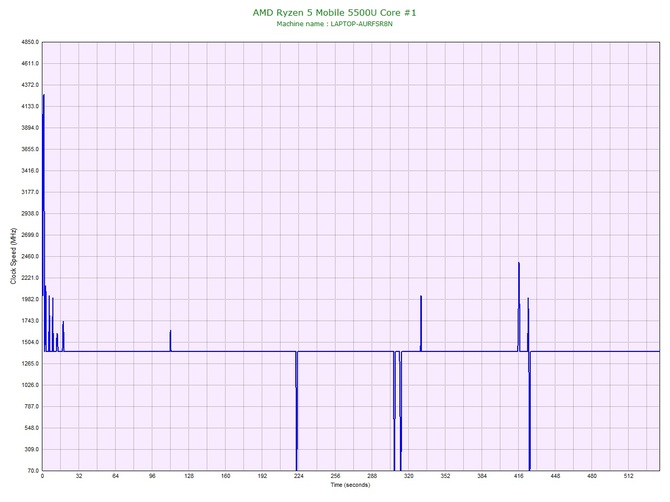Click the 3655.0 y-axis value
Image resolution: width=670 pixels, height=502 pixels.
click(30, 149)
